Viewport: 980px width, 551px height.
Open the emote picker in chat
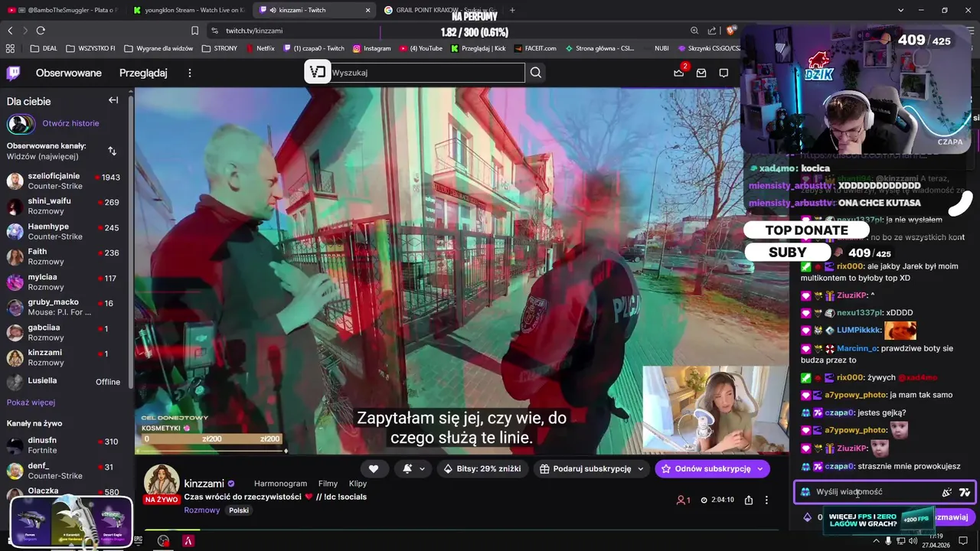(x=947, y=492)
